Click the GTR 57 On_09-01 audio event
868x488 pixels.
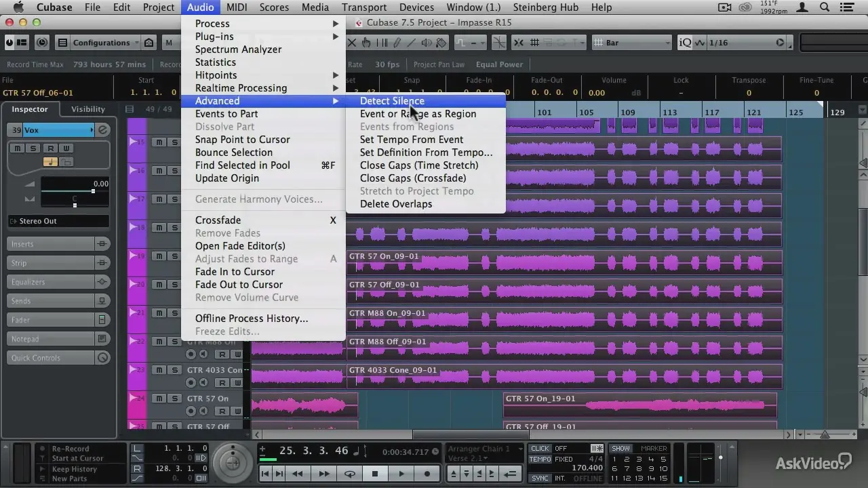point(564,262)
